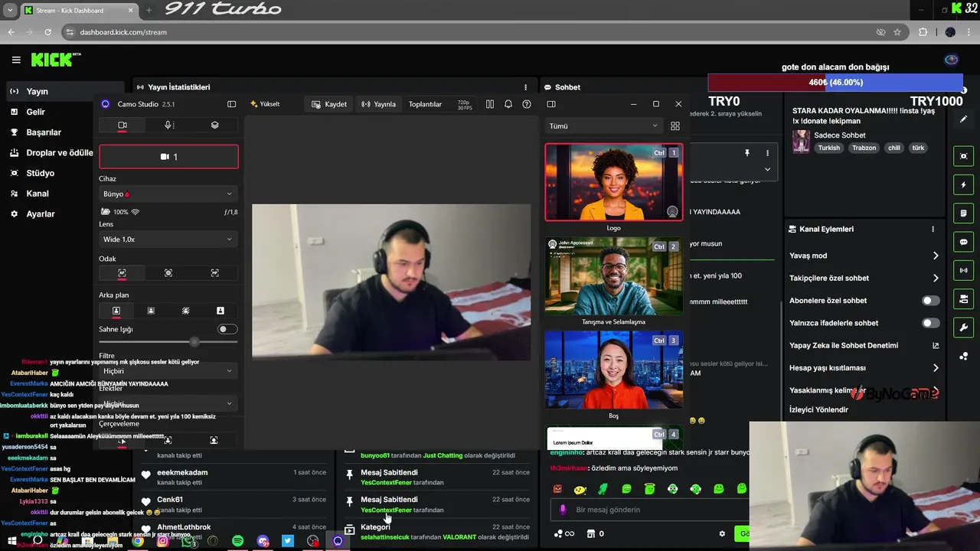Image resolution: width=980 pixels, height=551 pixels.
Task: Click the Kaydet record button
Action: click(x=329, y=104)
